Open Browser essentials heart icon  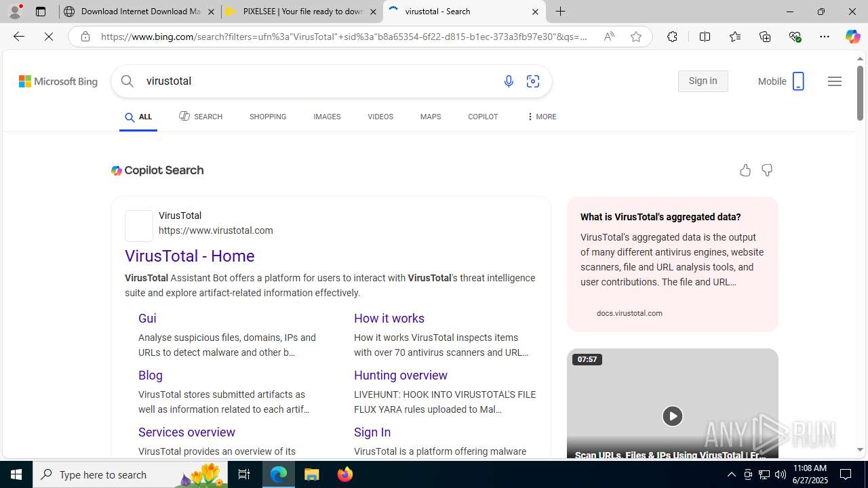[x=795, y=37]
